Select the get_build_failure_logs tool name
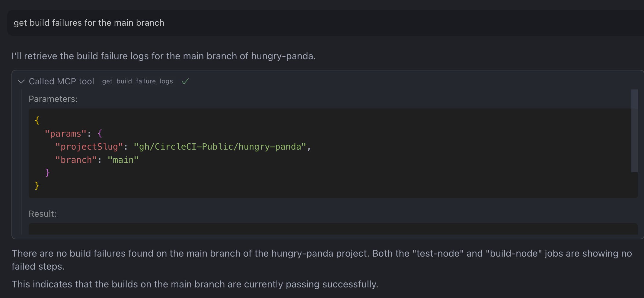This screenshot has width=644, height=298. tap(137, 81)
